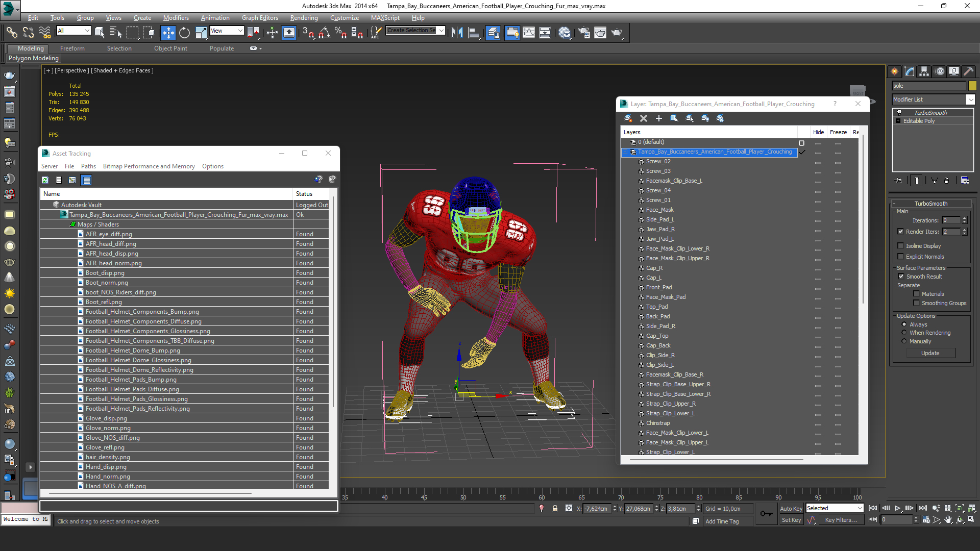
Task: Click Play Animation button
Action: coord(898,508)
